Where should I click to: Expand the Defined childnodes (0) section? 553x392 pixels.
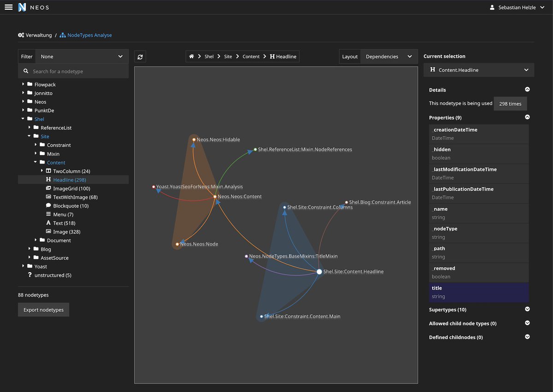pyautogui.click(x=527, y=337)
